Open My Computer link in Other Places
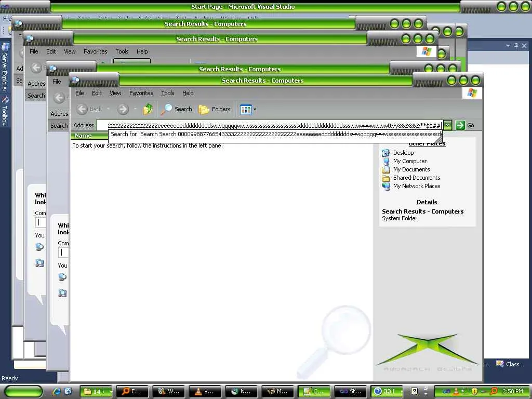The height and width of the screenshot is (399, 532). pos(410,161)
